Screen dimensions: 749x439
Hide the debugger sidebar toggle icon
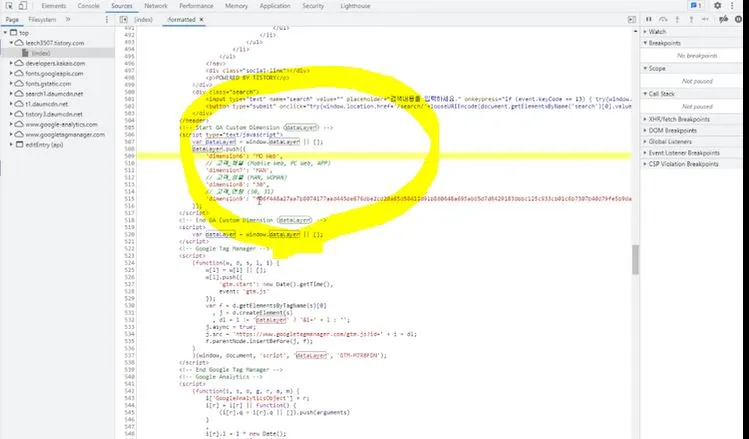[631, 20]
